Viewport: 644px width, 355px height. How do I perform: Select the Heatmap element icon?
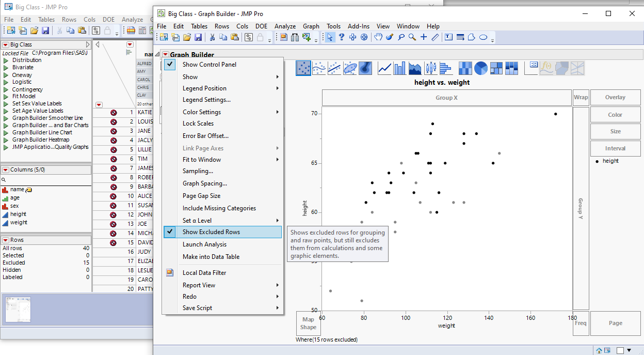tap(466, 68)
